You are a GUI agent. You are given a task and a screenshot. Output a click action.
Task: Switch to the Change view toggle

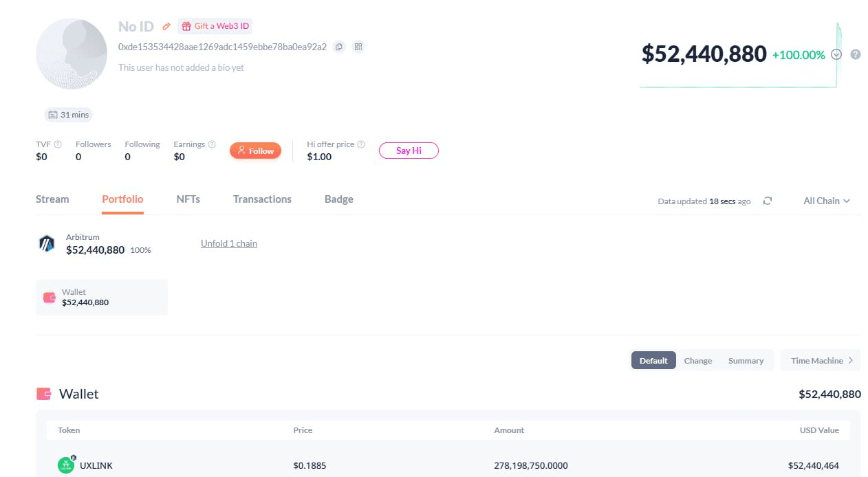698,361
